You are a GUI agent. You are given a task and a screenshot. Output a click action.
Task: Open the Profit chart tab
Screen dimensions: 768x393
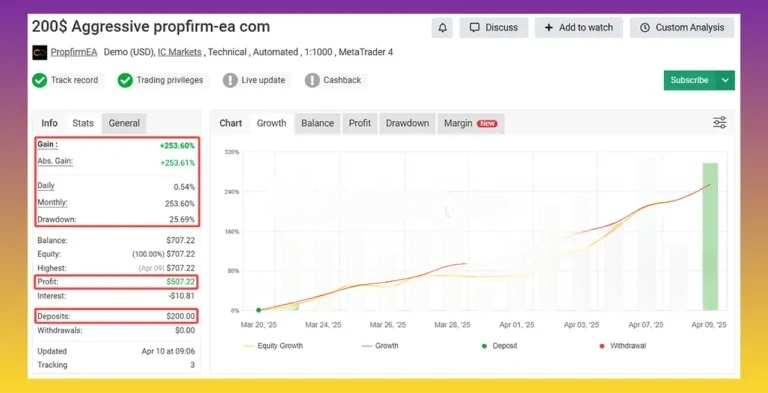tap(360, 123)
